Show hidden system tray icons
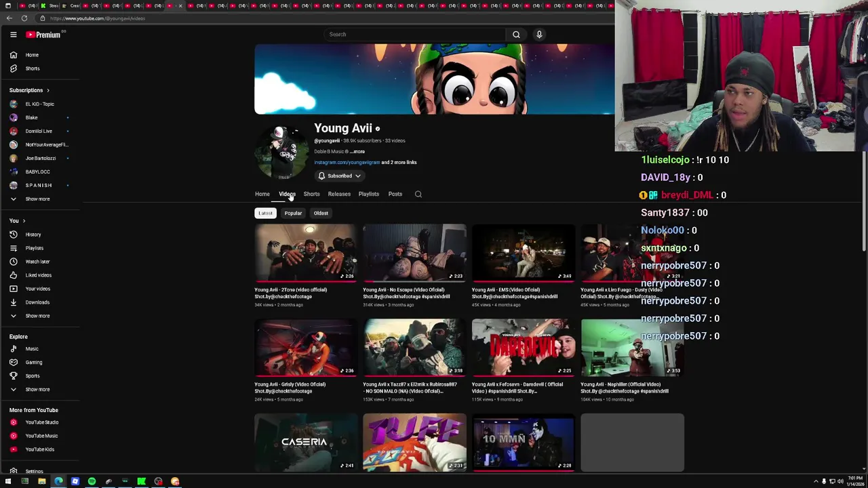868x488 pixels. (x=816, y=481)
